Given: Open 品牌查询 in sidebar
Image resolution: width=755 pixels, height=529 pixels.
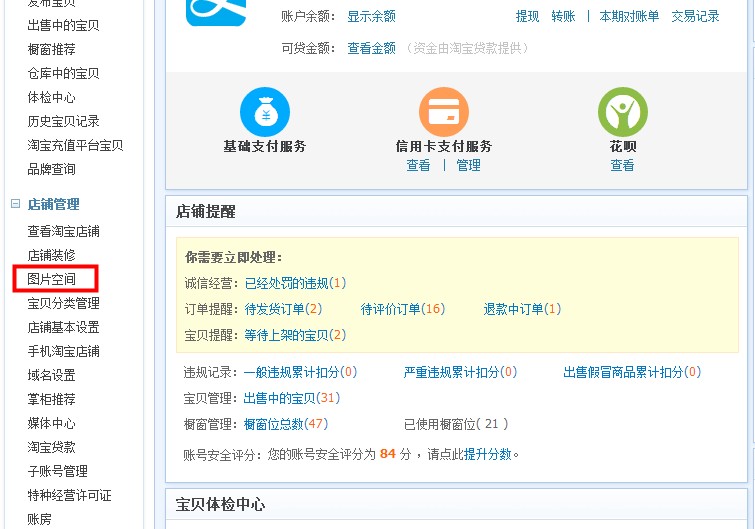Looking at the screenshot, I should (52, 169).
